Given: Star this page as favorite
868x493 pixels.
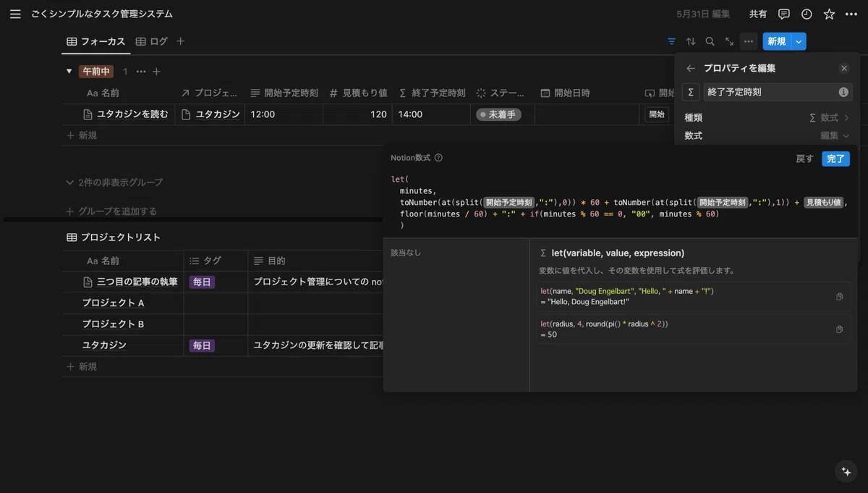Looking at the screenshot, I should tap(829, 14).
